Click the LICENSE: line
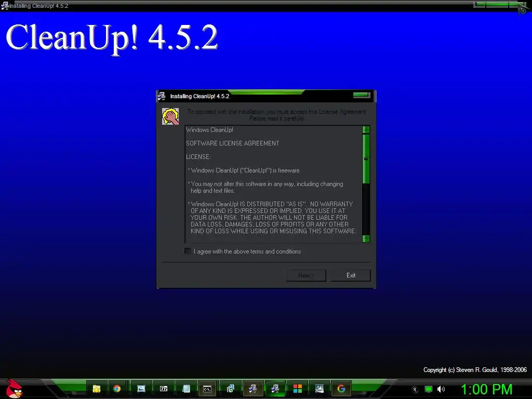This screenshot has height=399, width=532. (198, 157)
